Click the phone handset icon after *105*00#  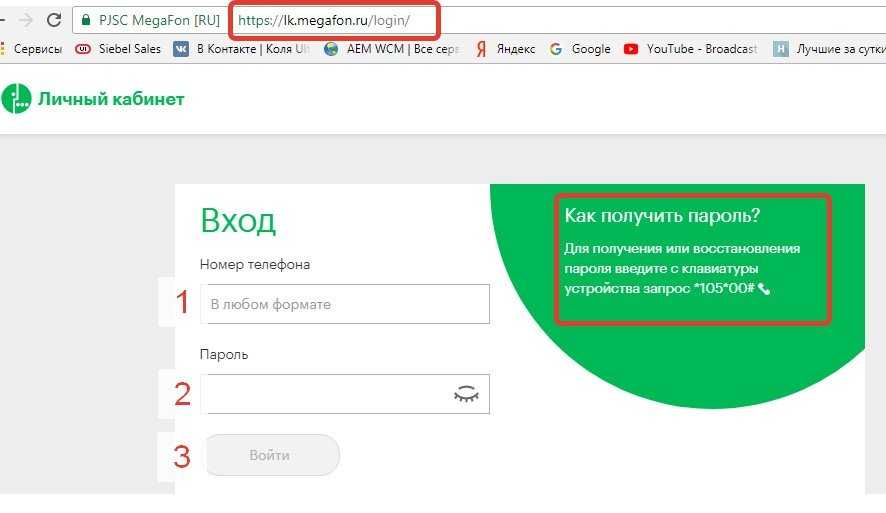point(765,289)
